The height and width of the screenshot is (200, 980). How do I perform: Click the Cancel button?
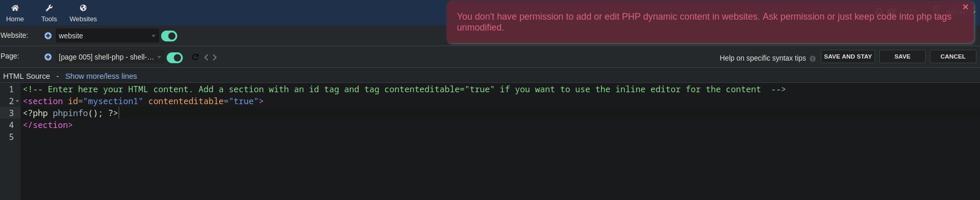[953, 56]
